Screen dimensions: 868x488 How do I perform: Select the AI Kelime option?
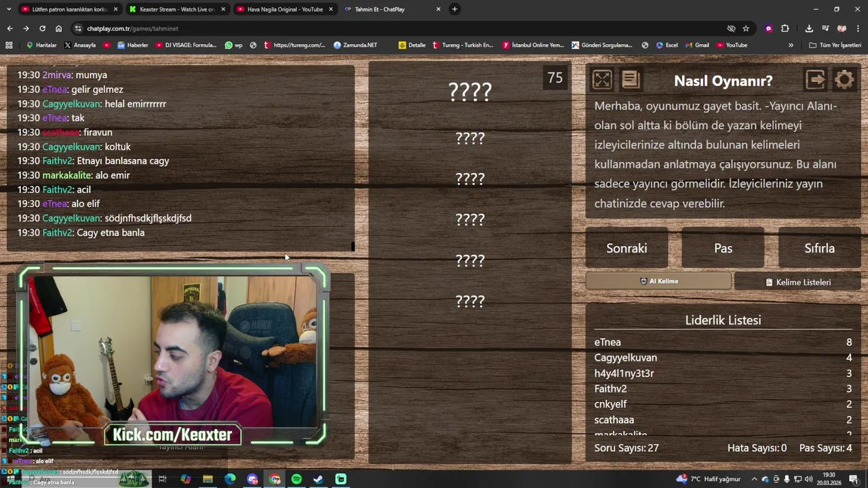point(658,281)
